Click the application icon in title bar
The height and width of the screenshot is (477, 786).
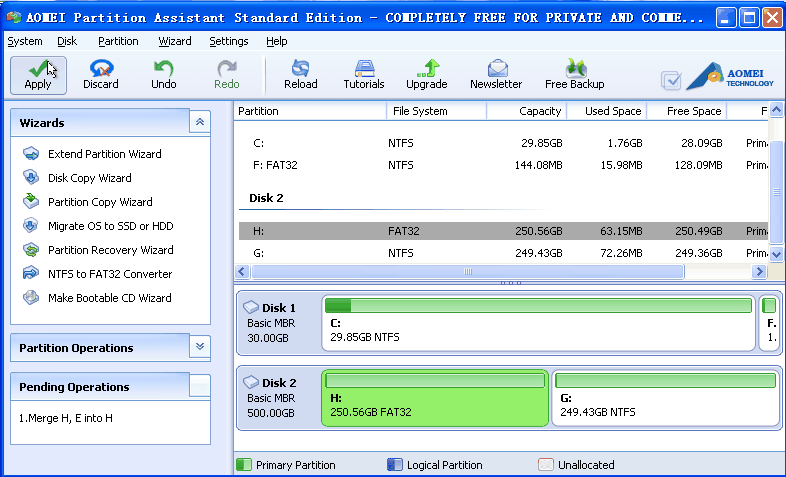[14, 18]
